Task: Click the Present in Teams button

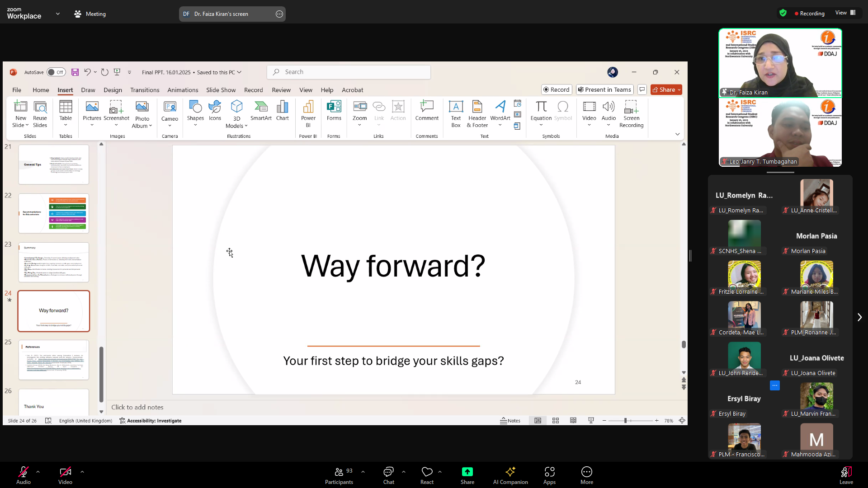Action: tap(604, 90)
